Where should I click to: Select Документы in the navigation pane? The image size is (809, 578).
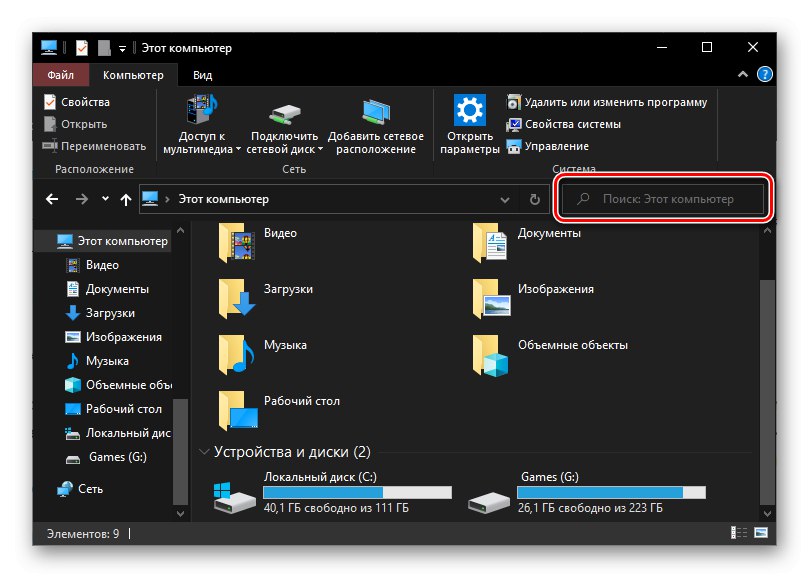(x=107, y=289)
